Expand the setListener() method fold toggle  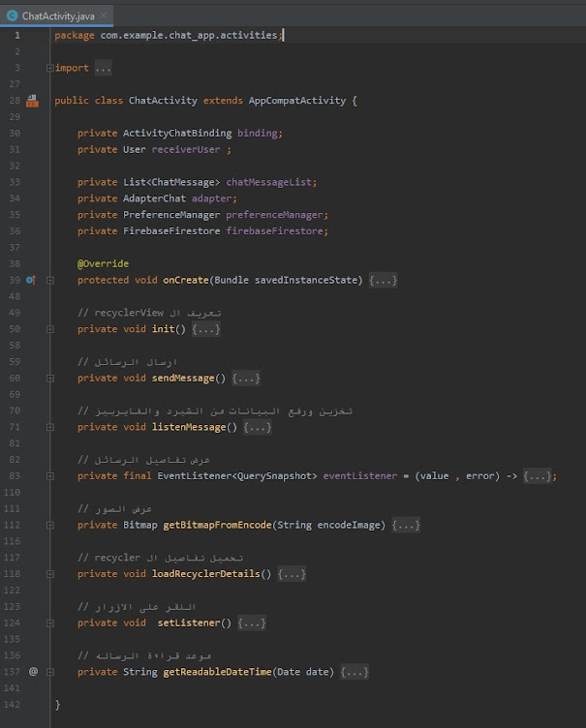coord(49,622)
